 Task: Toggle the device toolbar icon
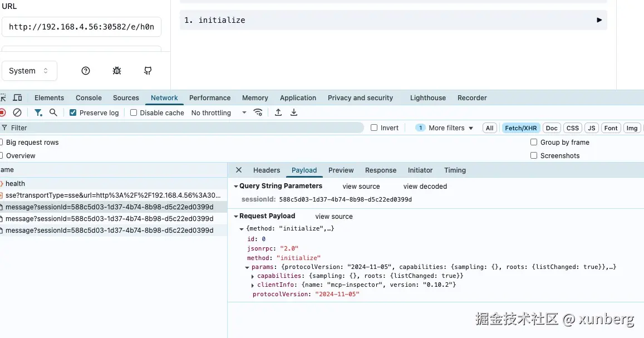point(17,98)
